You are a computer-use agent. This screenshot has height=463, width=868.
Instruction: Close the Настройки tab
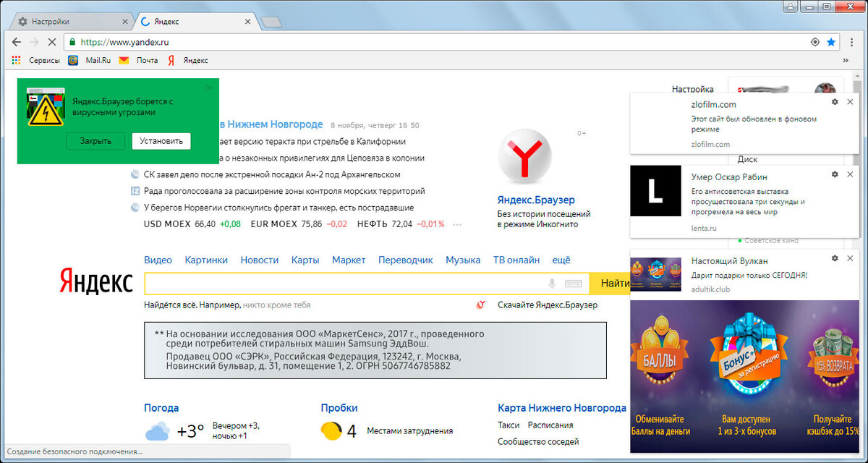pos(124,22)
